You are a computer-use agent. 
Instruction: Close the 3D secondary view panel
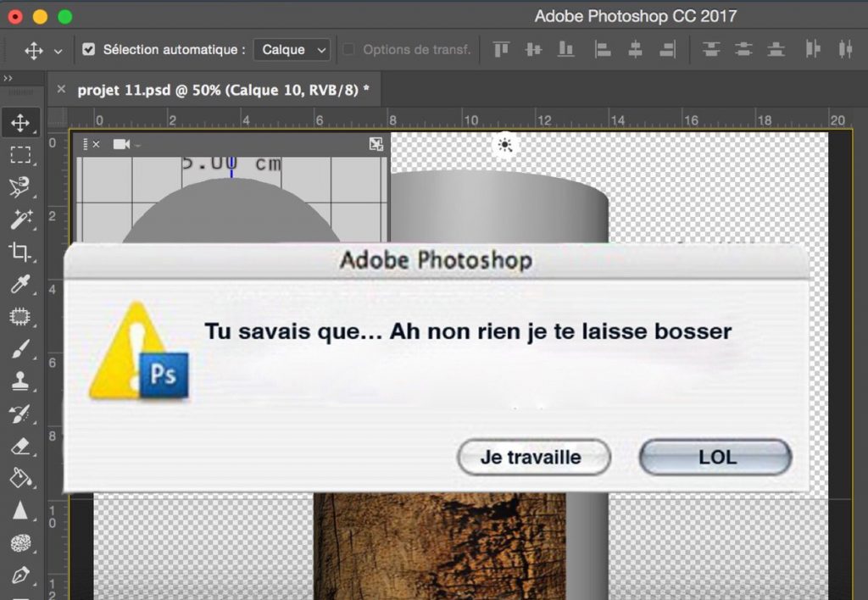(97, 144)
